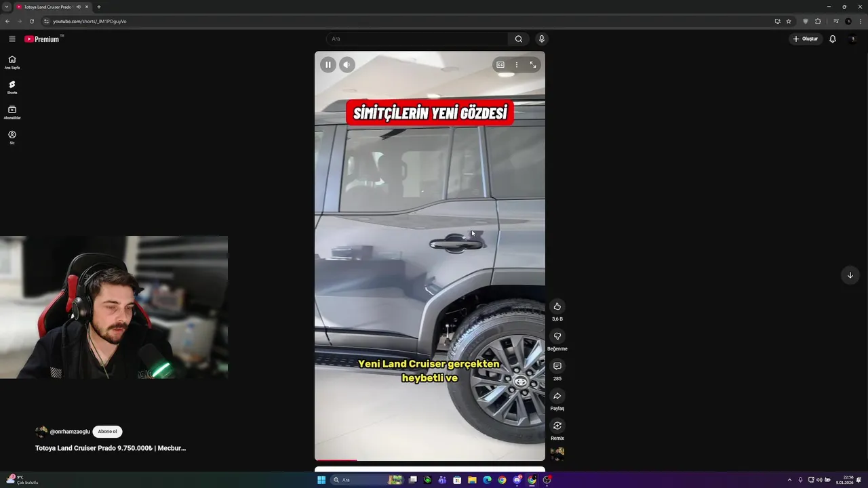The width and height of the screenshot is (868, 488).
Task: Subscribe with the Abone ol button
Action: click(x=107, y=432)
